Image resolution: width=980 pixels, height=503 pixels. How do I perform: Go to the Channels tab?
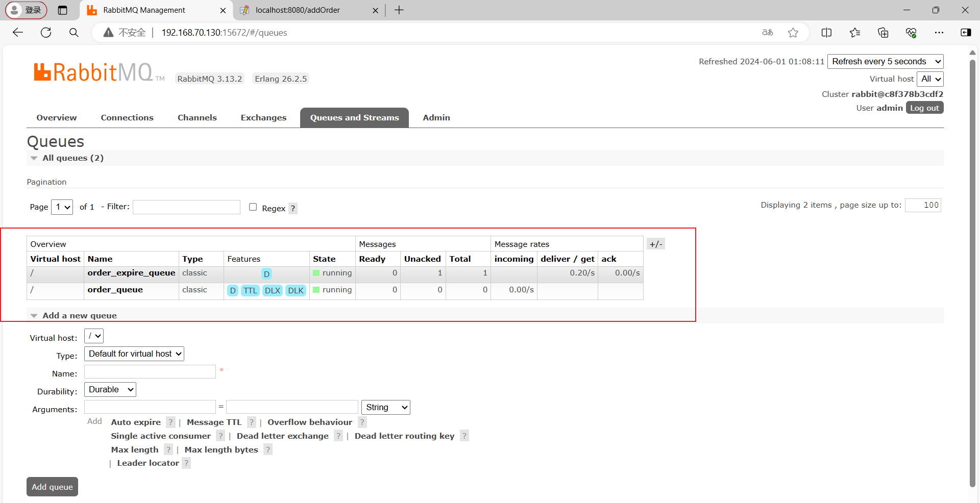tap(197, 118)
